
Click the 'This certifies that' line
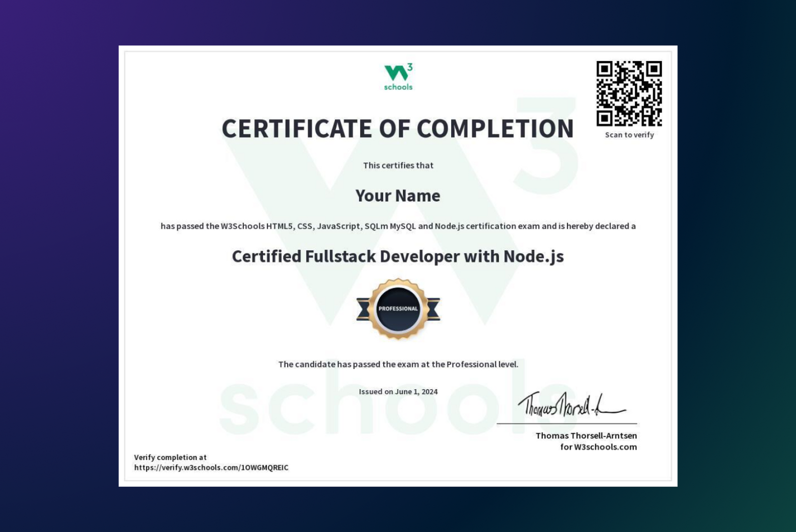pos(398,165)
